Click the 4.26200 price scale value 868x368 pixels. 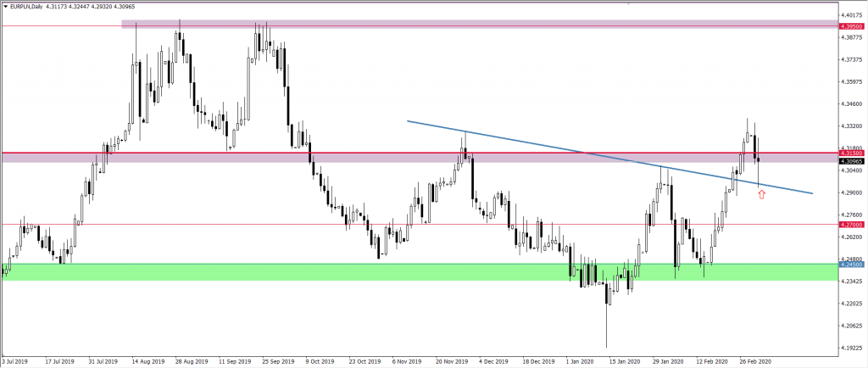pos(853,237)
